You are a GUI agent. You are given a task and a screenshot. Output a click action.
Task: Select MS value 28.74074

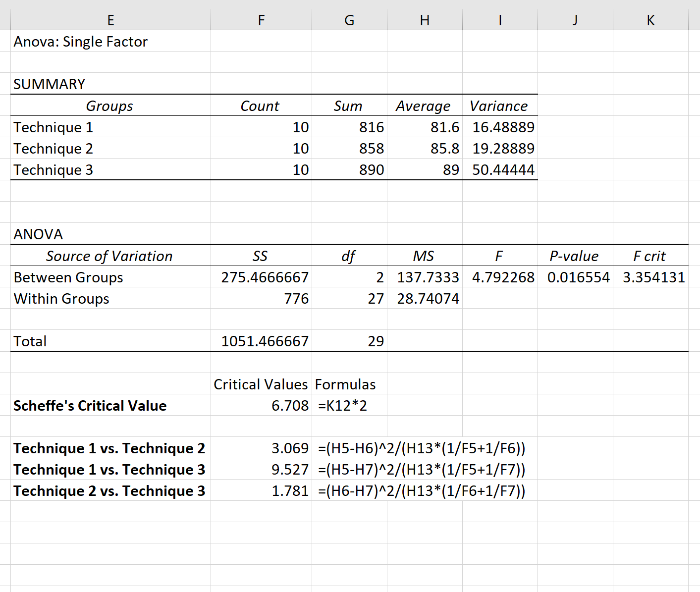[x=425, y=298]
